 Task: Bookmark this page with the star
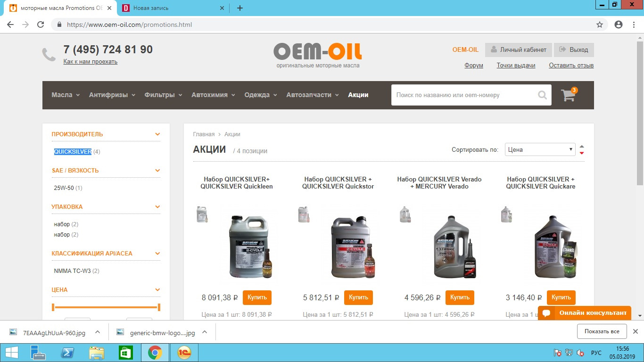pos(600,25)
